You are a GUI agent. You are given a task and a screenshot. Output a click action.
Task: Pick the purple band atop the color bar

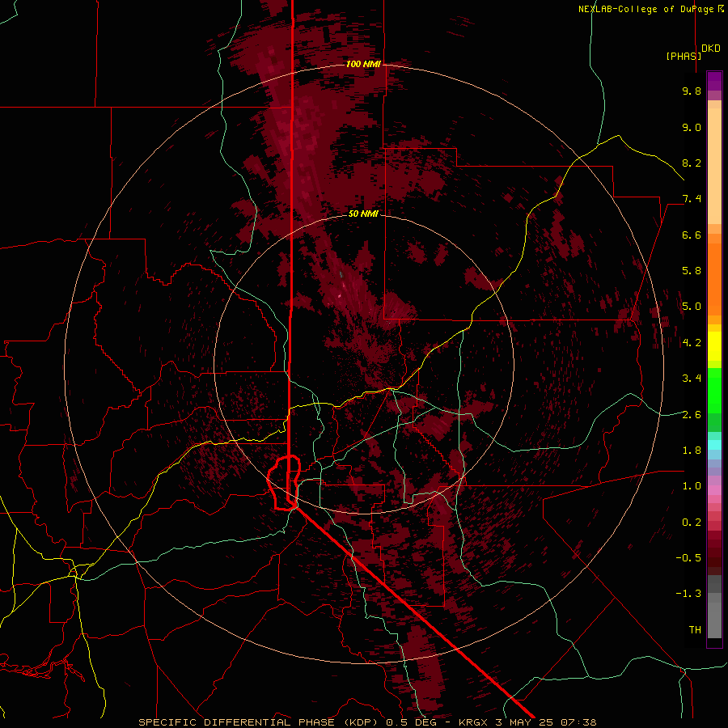tap(714, 81)
